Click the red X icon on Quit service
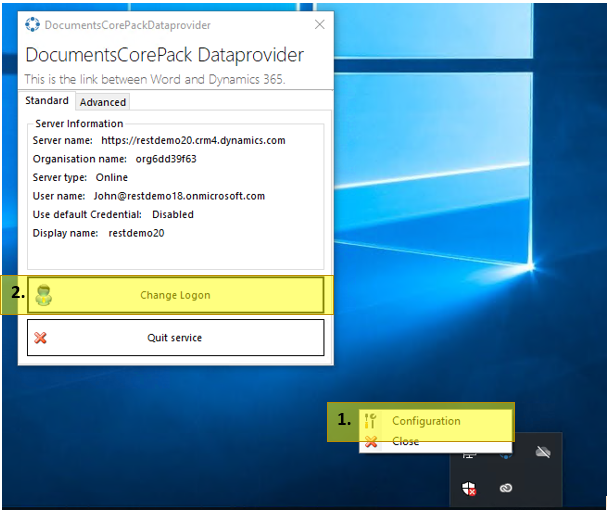The width and height of the screenshot is (612, 513). pos(41,337)
